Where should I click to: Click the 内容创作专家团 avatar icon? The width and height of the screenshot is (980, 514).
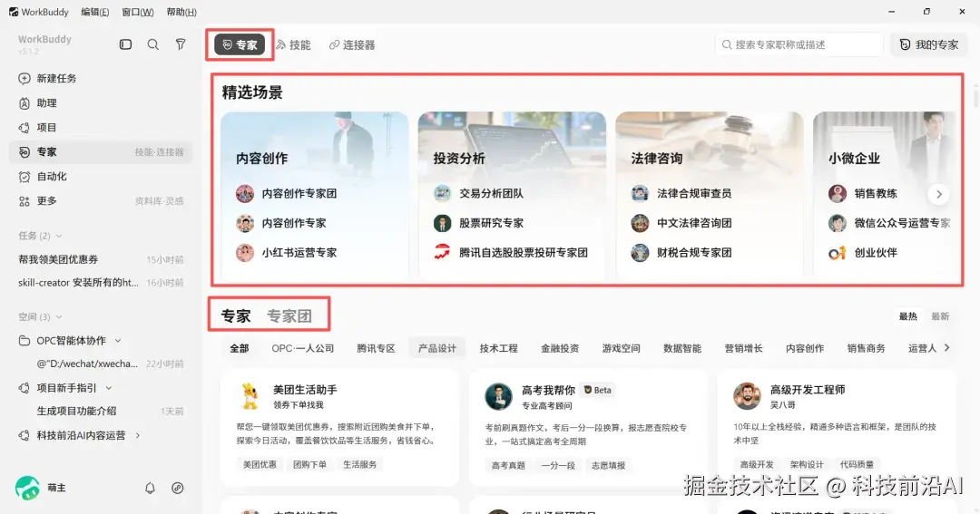tap(245, 194)
